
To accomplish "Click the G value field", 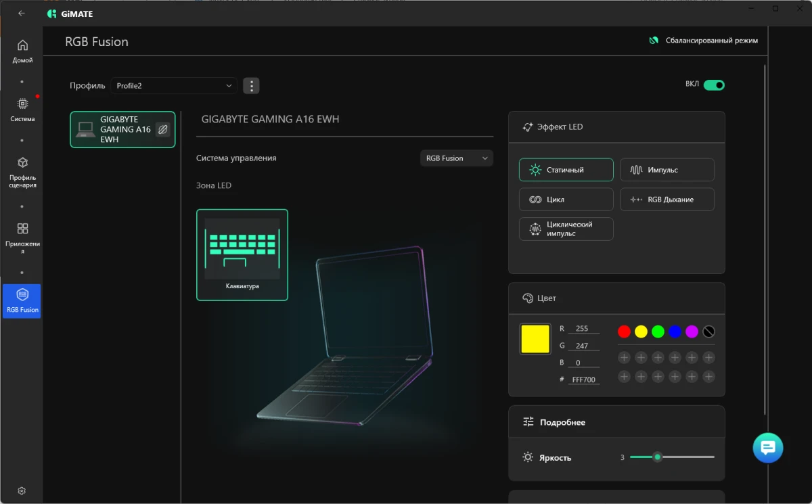I will tap(583, 346).
